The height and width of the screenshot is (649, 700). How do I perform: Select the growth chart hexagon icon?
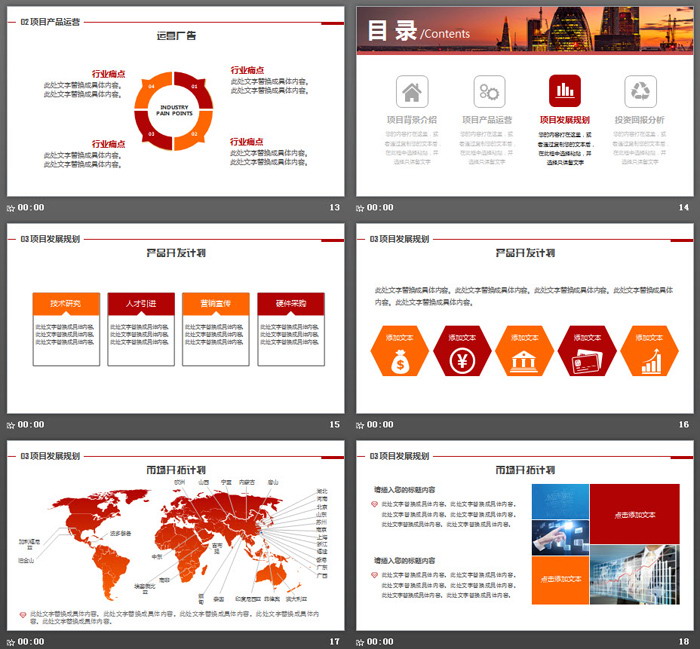tap(650, 352)
